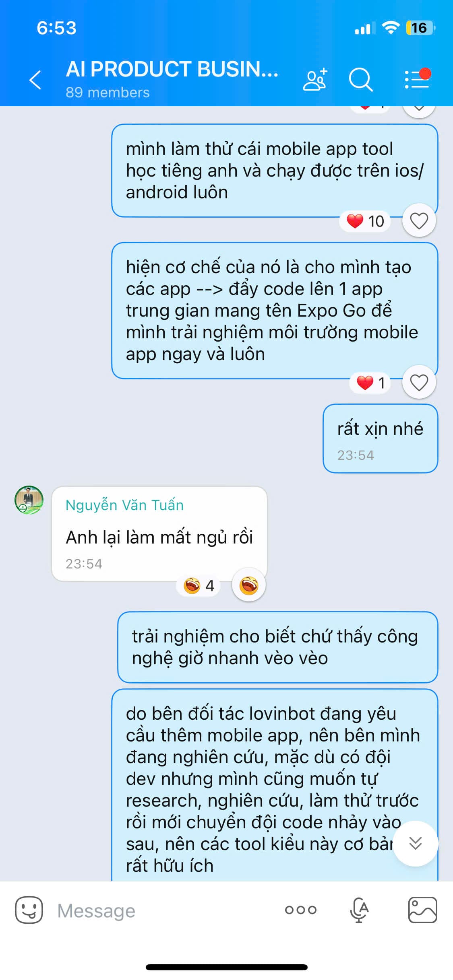Image resolution: width=453 pixels, height=980 pixels.
Task: Open the 10 hearts reaction list
Action: pyautogui.click(x=365, y=221)
